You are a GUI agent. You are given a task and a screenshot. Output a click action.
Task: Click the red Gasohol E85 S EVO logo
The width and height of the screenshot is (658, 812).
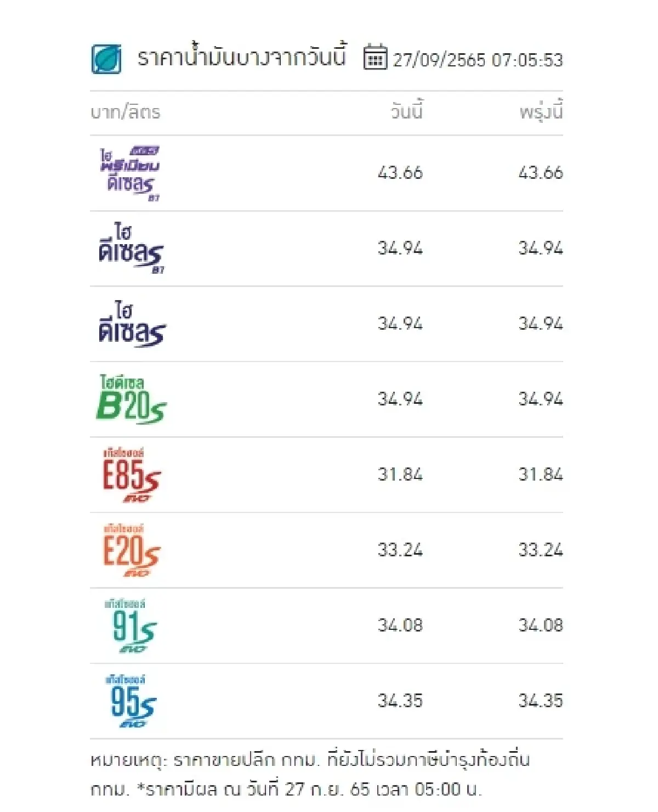(131, 475)
